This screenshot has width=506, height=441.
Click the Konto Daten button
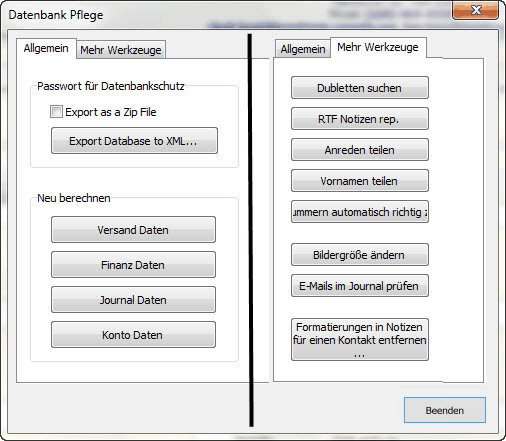point(133,335)
